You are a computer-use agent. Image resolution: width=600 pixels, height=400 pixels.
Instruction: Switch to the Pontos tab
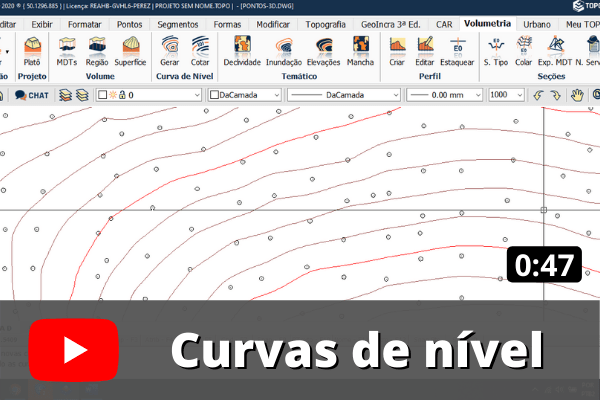[130, 24]
